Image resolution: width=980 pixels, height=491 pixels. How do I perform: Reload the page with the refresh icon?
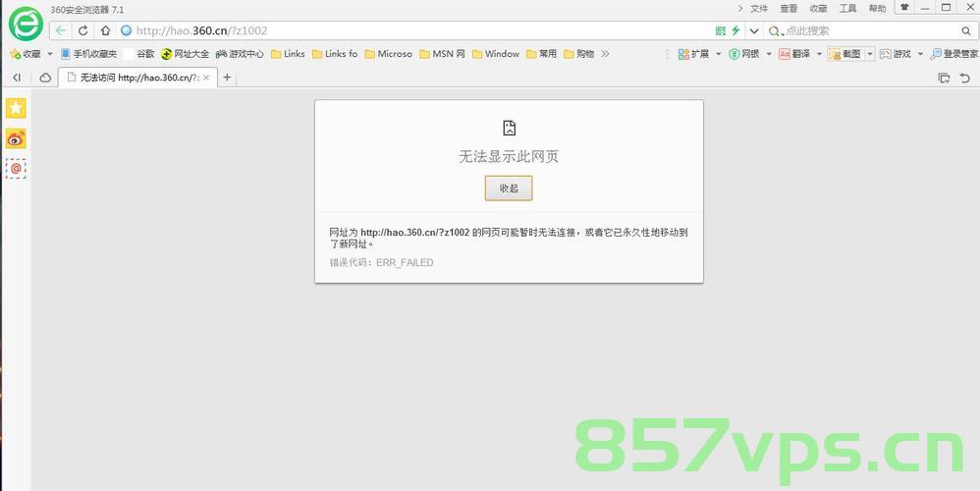point(82,30)
